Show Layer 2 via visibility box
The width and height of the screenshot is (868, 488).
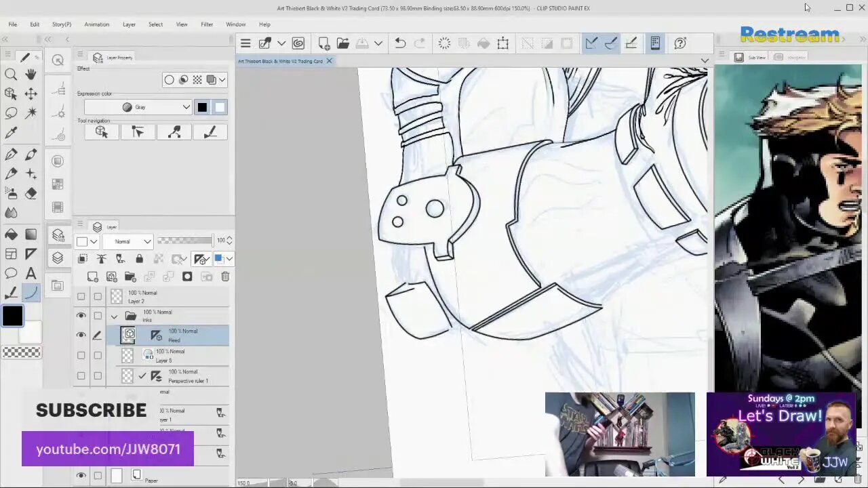coord(81,296)
